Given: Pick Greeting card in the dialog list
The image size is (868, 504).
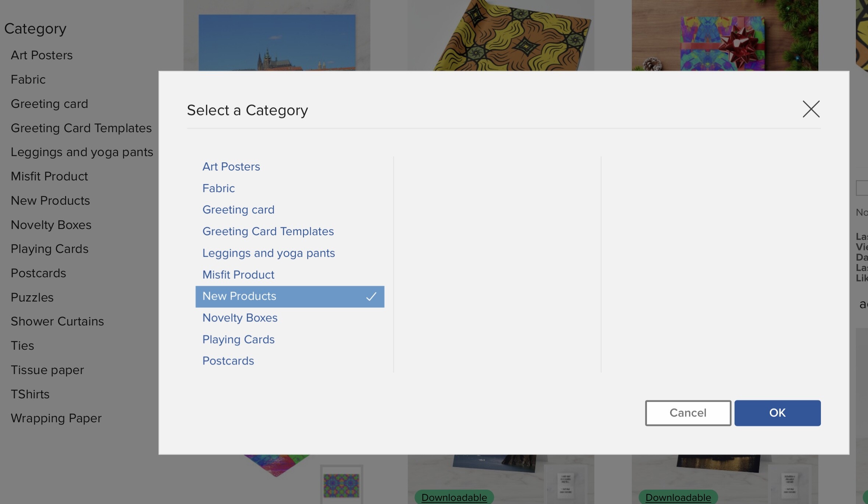Looking at the screenshot, I should (x=238, y=210).
